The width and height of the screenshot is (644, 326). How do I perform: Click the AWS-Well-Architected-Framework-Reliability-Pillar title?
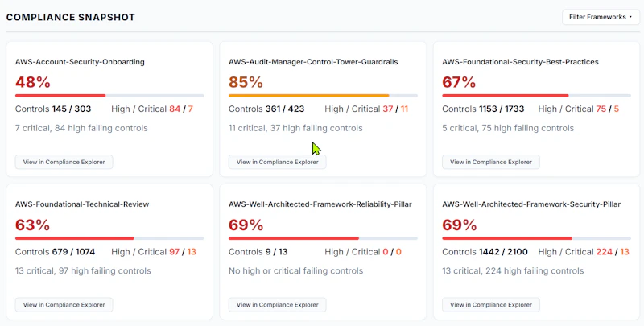[x=320, y=204]
